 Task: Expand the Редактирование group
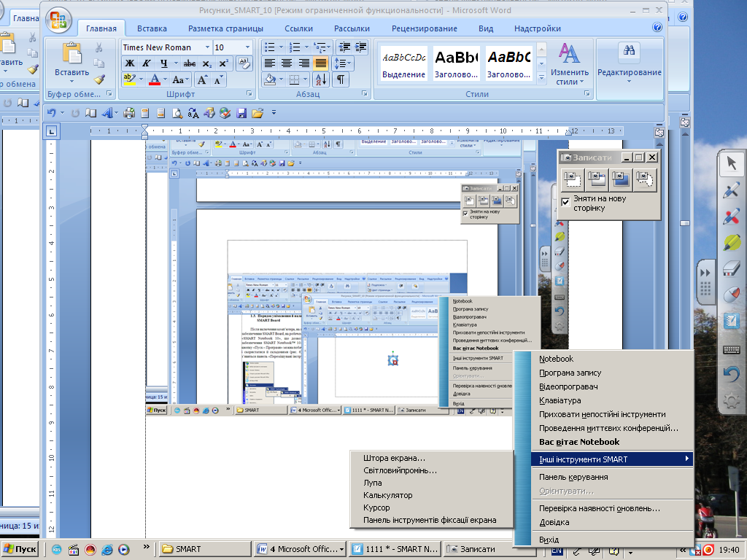630,64
